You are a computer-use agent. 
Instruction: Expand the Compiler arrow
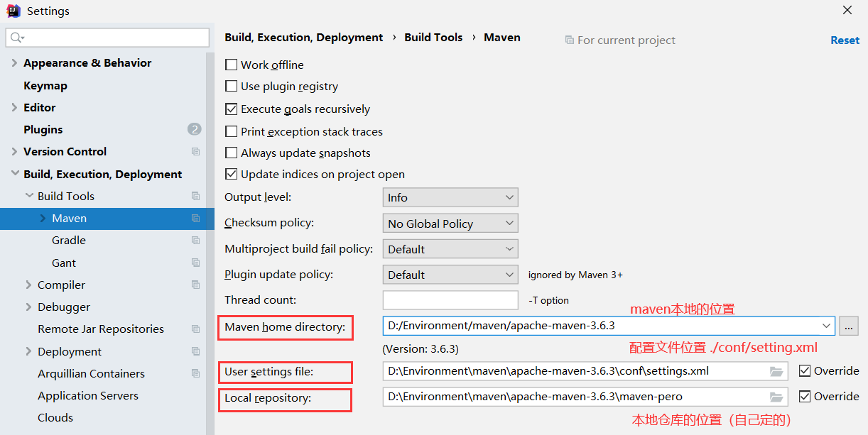point(28,285)
